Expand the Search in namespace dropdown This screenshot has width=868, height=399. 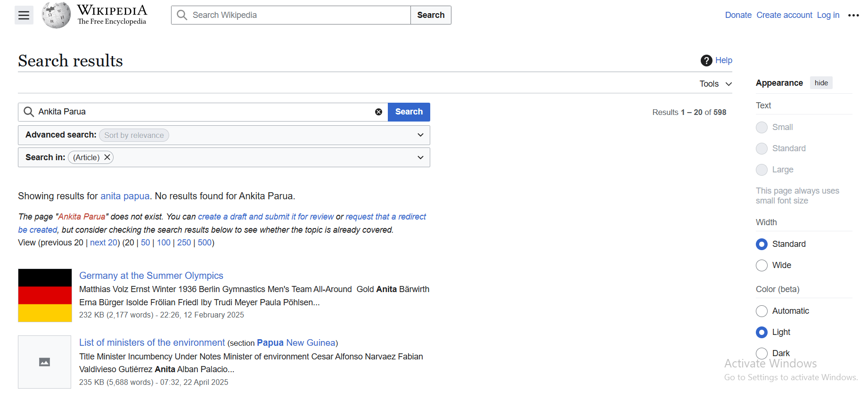tap(420, 157)
